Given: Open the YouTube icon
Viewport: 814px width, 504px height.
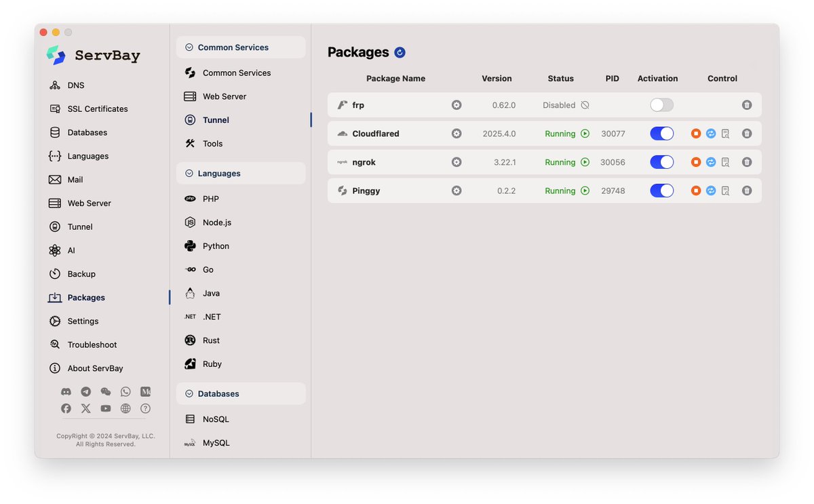Looking at the screenshot, I should (105, 408).
